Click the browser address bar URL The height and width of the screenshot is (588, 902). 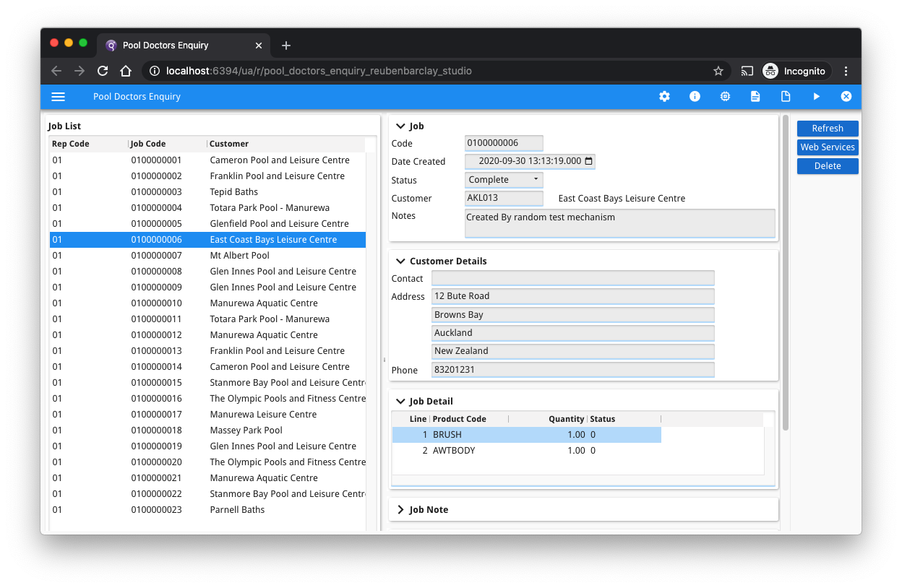point(319,71)
